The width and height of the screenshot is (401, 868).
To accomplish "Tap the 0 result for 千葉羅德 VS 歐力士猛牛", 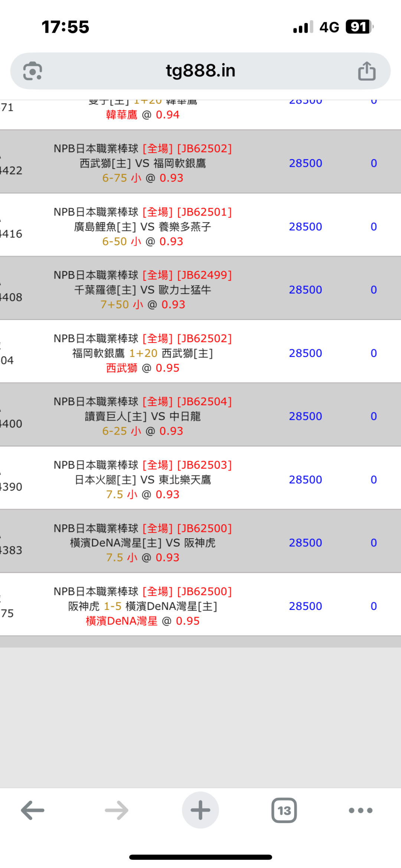I will (x=374, y=290).
